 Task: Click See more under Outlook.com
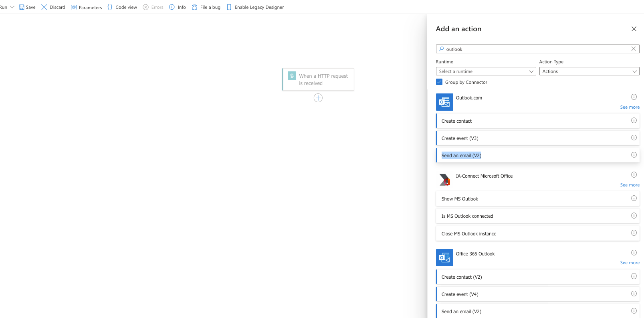[x=630, y=107]
